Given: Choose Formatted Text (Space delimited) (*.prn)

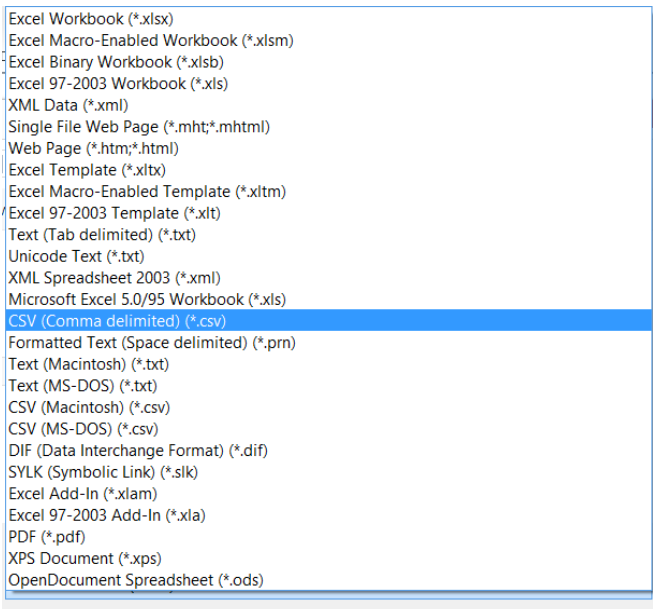Looking at the screenshot, I should pyautogui.click(x=329, y=343).
